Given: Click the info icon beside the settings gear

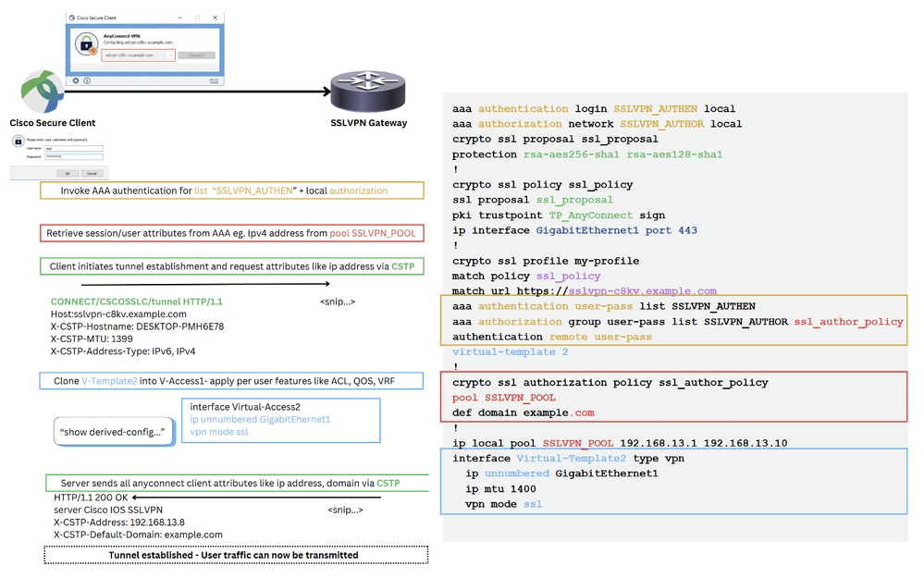Looking at the screenshot, I should click(x=87, y=80).
